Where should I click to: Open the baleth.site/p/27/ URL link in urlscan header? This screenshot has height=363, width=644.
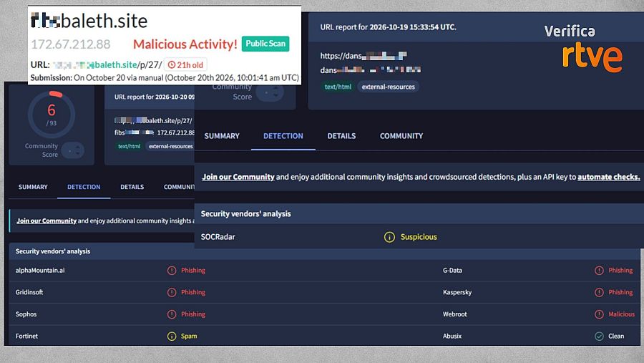[107, 65]
